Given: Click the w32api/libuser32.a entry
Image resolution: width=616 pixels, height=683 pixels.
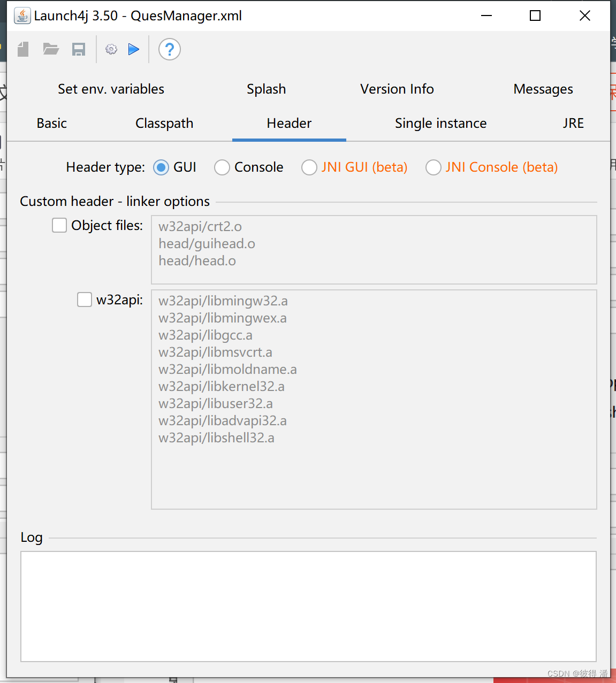Looking at the screenshot, I should pyautogui.click(x=216, y=403).
